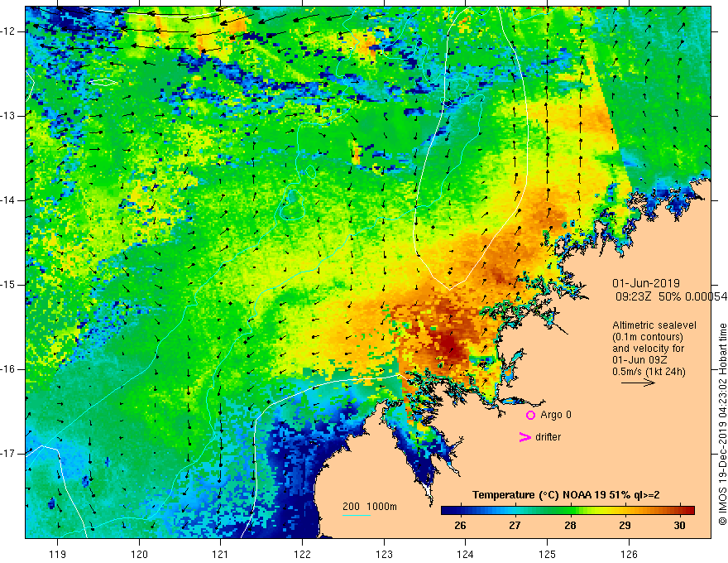This screenshot has width=728, height=563.
Task: Click the '0.5m/s (1kt 24h)' text
Action: point(649,372)
